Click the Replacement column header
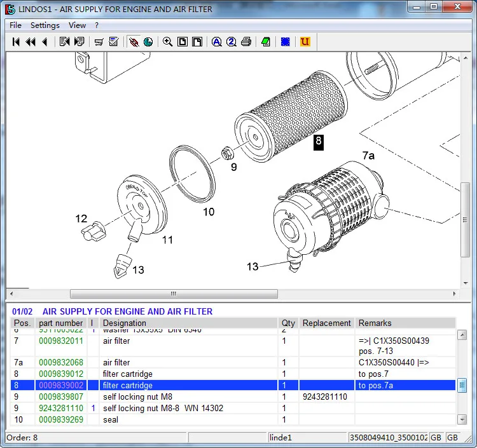The image size is (477, 448). tap(327, 323)
